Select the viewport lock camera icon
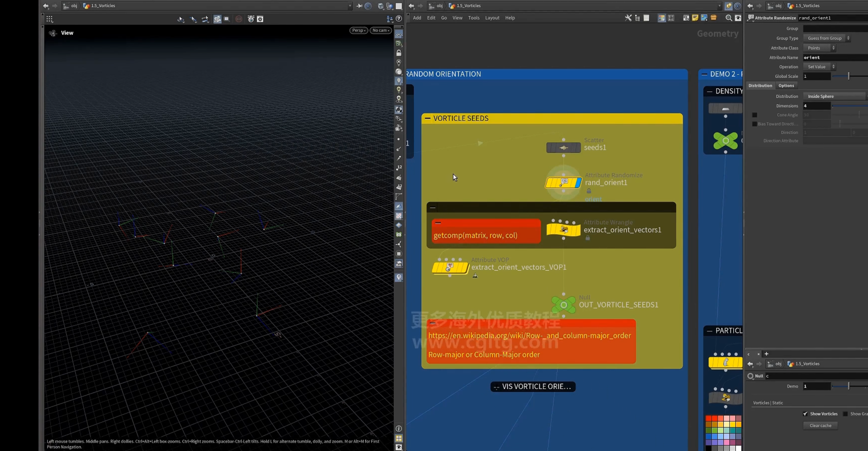 pyautogui.click(x=399, y=53)
